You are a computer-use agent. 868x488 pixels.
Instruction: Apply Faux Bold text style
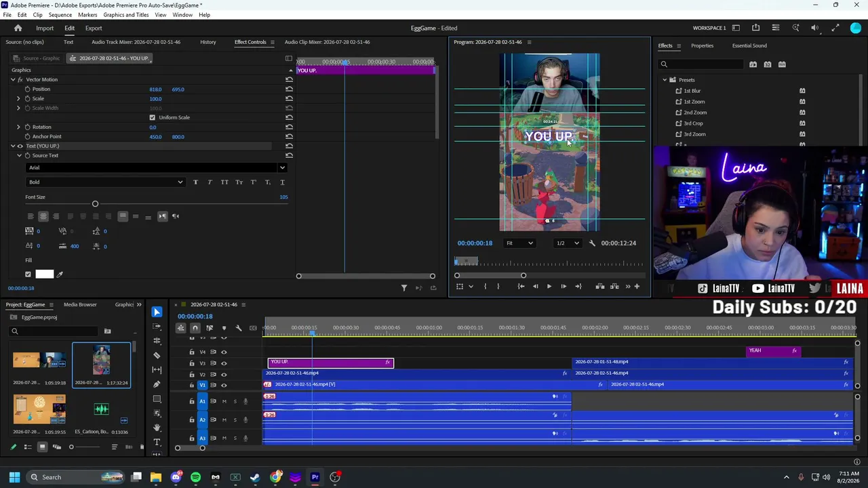(x=195, y=182)
